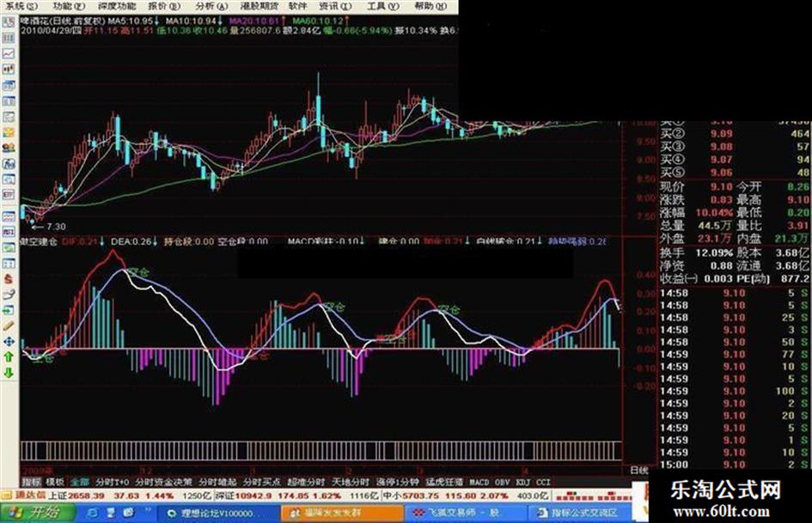Click the pencil drawing tool icon

tap(9, 325)
